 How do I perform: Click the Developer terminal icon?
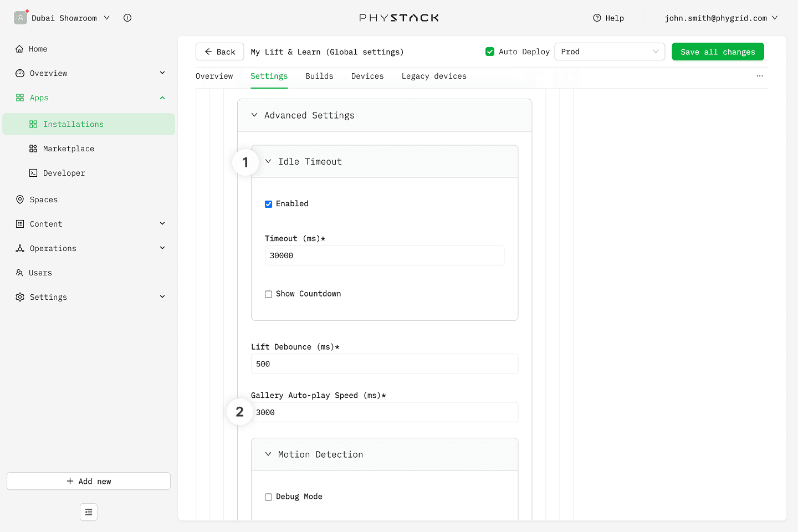(33, 173)
